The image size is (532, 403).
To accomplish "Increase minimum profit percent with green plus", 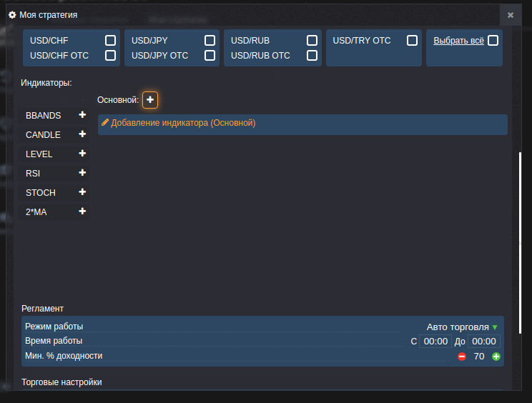I will tap(496, 357).
